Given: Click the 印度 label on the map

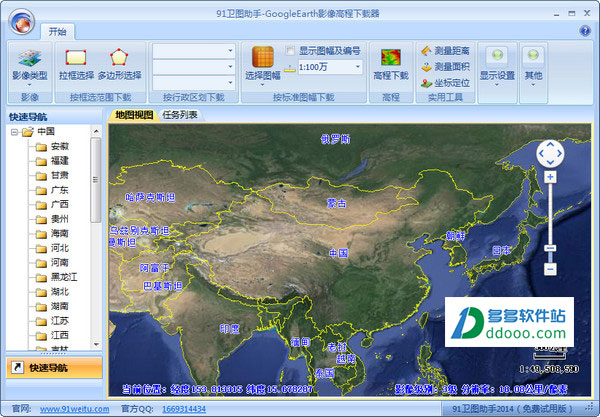Looking at the screenshot, I should [x=230, y=329].
